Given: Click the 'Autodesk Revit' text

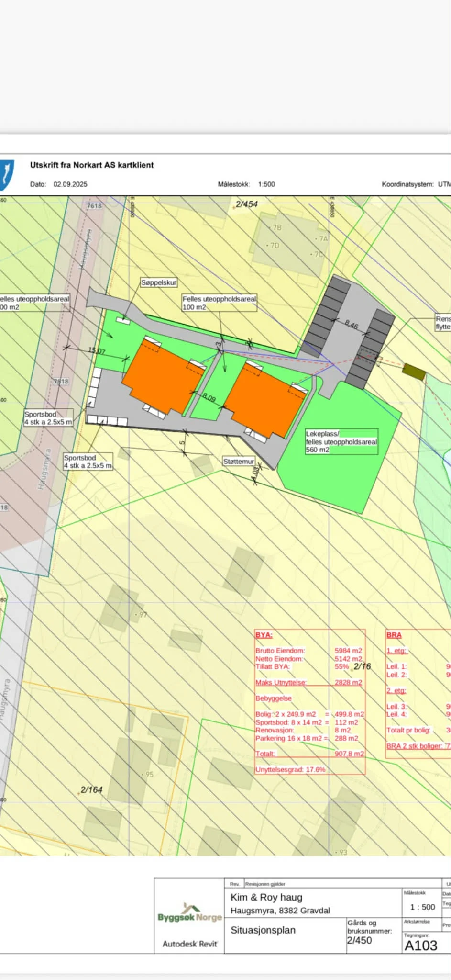Looking at the screenshot, I should click(190, 944).
